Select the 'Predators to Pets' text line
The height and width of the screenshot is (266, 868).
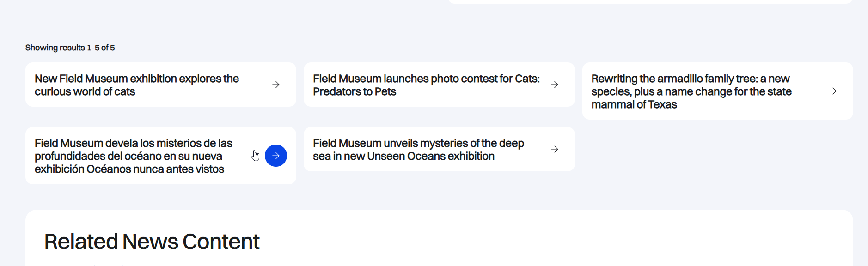tap(355, 91)
